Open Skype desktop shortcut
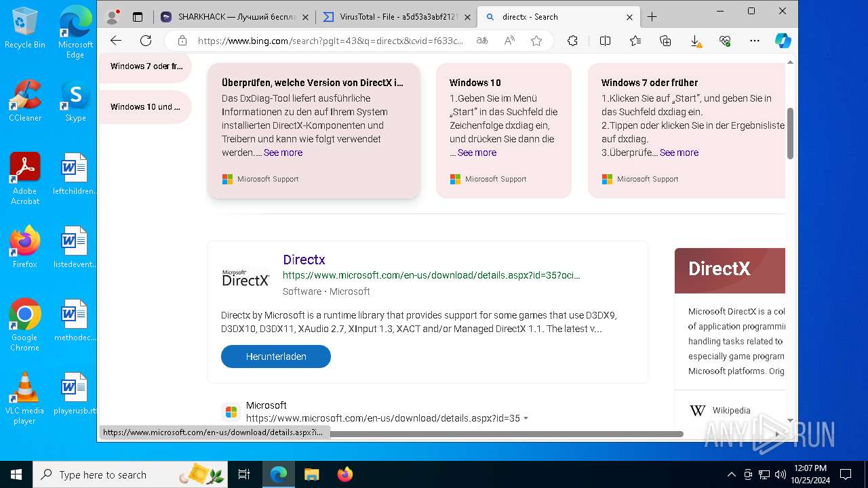This screenshot has width=868, height=488. [75, 102]
